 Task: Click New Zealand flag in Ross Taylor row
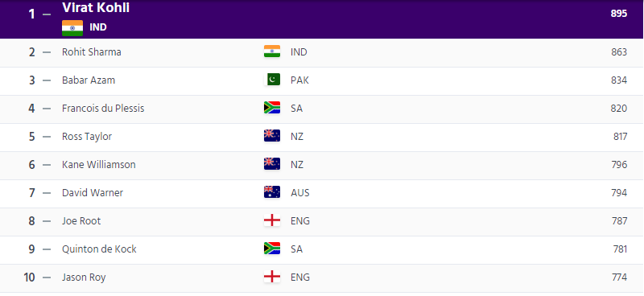click(x=272, y=136)
